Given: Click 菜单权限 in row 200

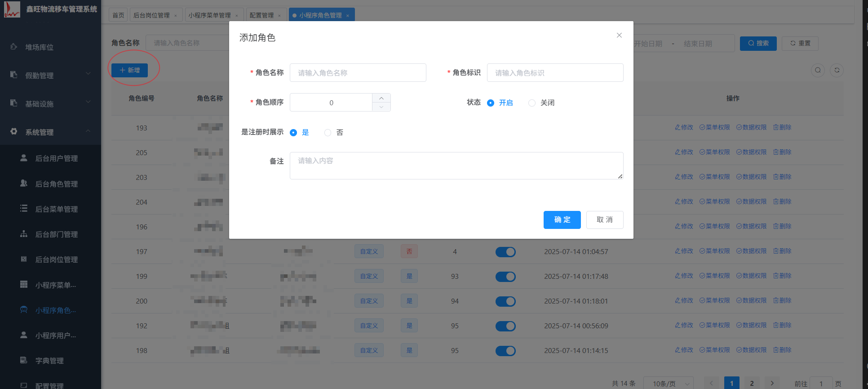Looking at the screenshot, I should tap(714, 300).
